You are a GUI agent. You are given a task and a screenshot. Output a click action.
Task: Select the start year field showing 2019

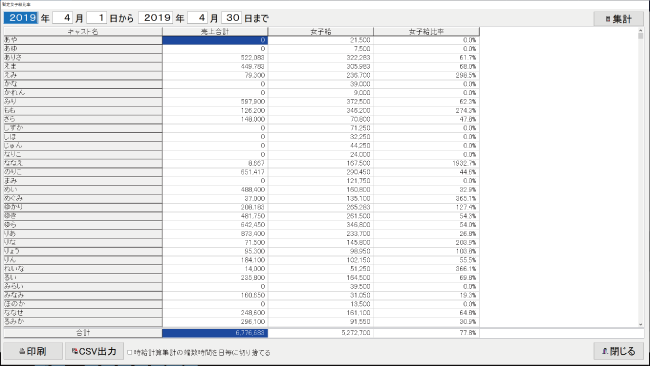point(21,18)
